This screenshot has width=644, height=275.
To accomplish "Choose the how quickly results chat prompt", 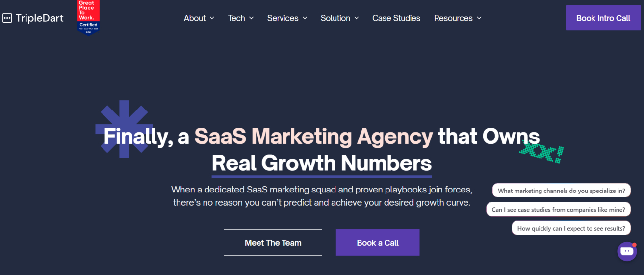I will (571, 228).
